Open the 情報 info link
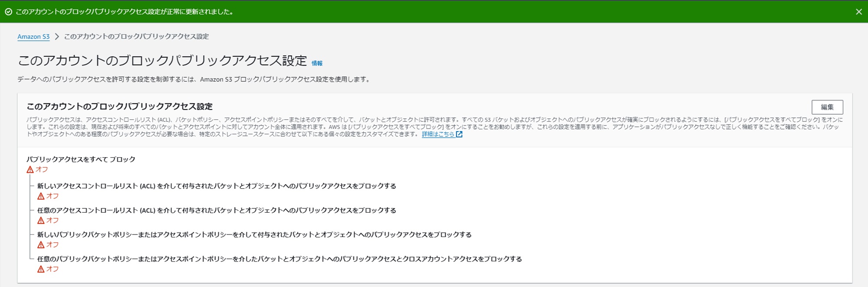The image size is (868, 287). point(317,63)
